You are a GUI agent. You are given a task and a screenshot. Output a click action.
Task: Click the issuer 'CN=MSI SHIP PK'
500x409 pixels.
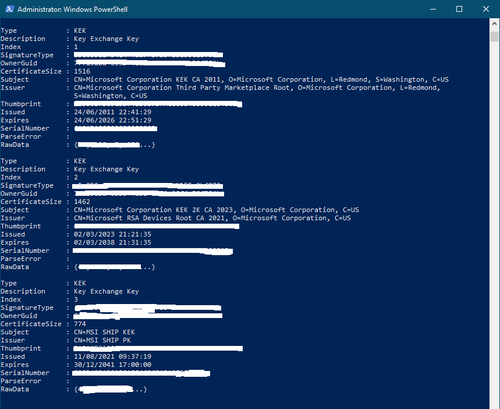click(102, 340)
